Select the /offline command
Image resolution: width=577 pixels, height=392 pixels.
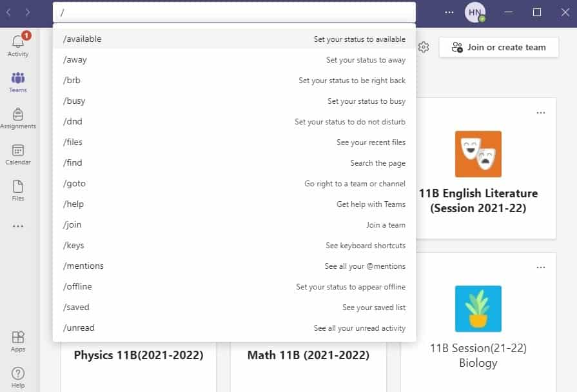point(235,286)
